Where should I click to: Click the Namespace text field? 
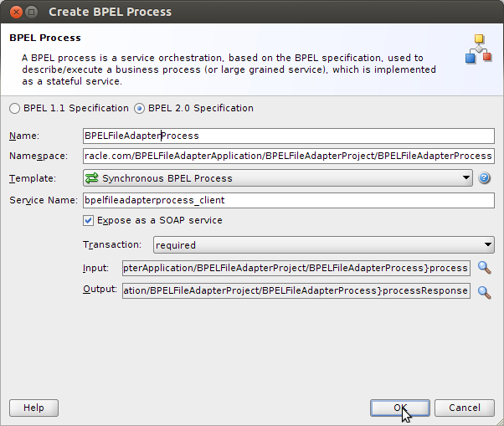click(x=289, y=156)
